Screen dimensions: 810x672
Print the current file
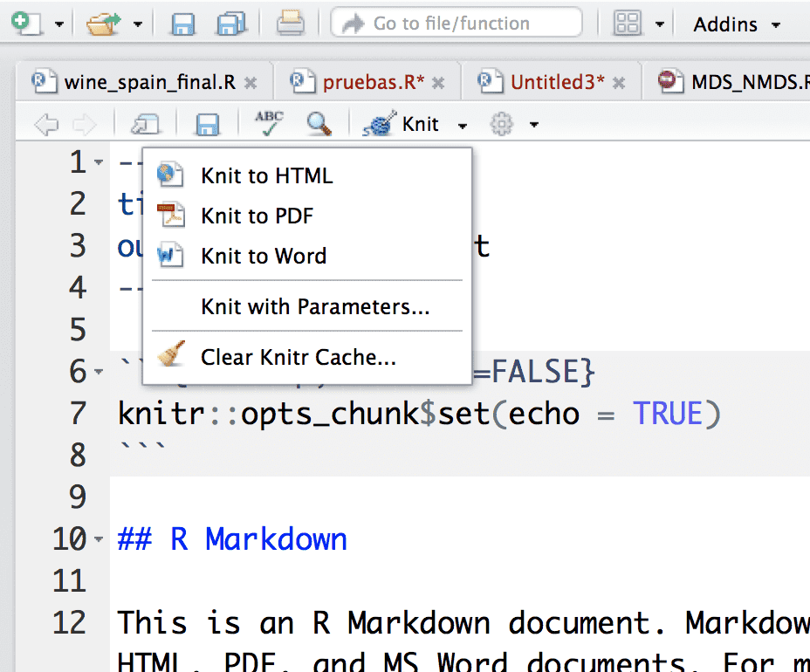291,24
